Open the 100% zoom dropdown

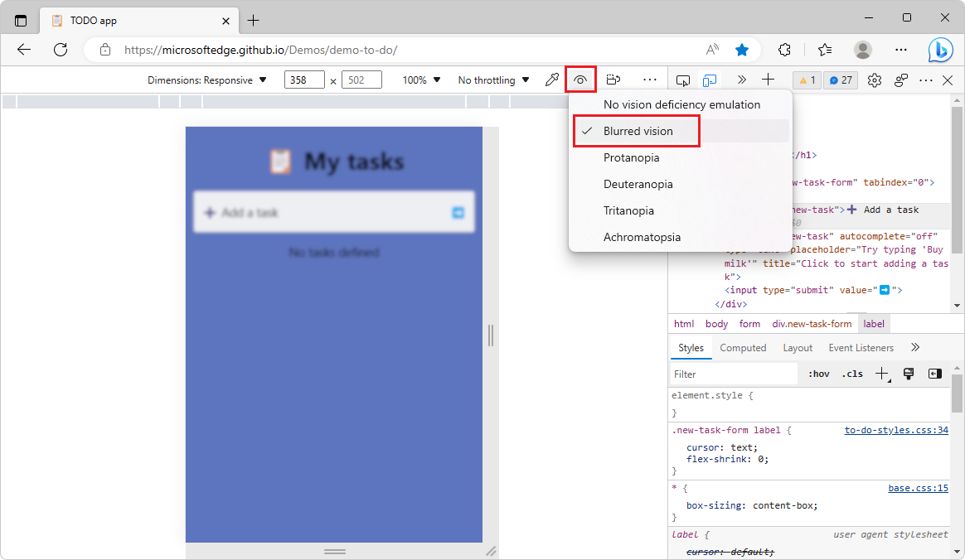(419, 79)
